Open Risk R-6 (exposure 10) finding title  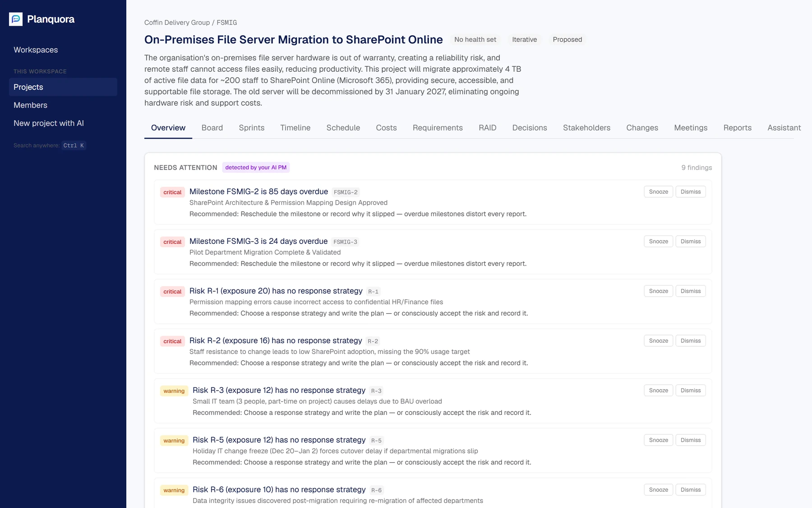279,489
